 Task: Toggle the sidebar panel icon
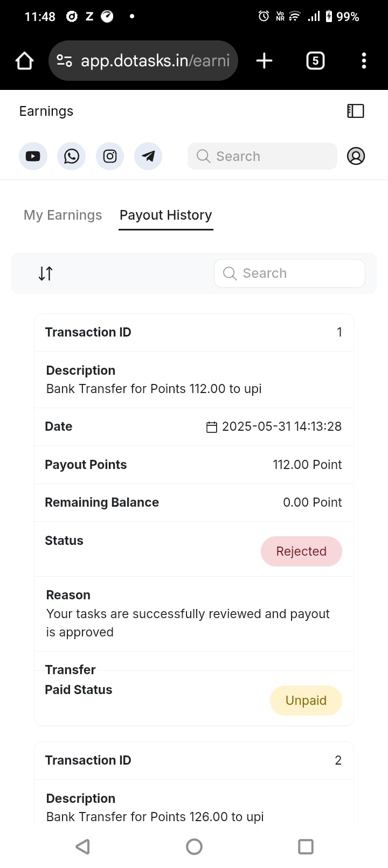(356, 111)
